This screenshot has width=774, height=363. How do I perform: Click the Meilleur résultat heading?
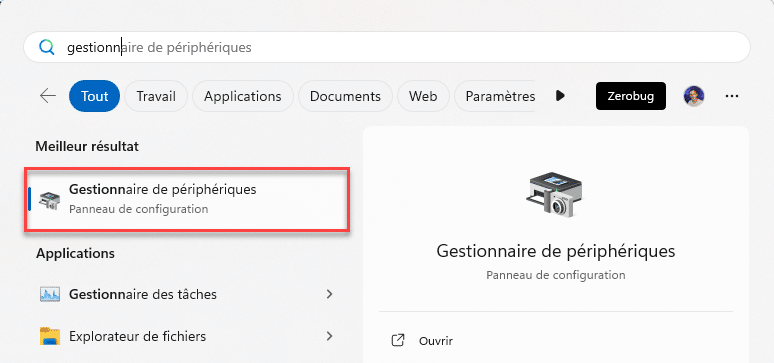pyautogui.click(x=87, y=147)
